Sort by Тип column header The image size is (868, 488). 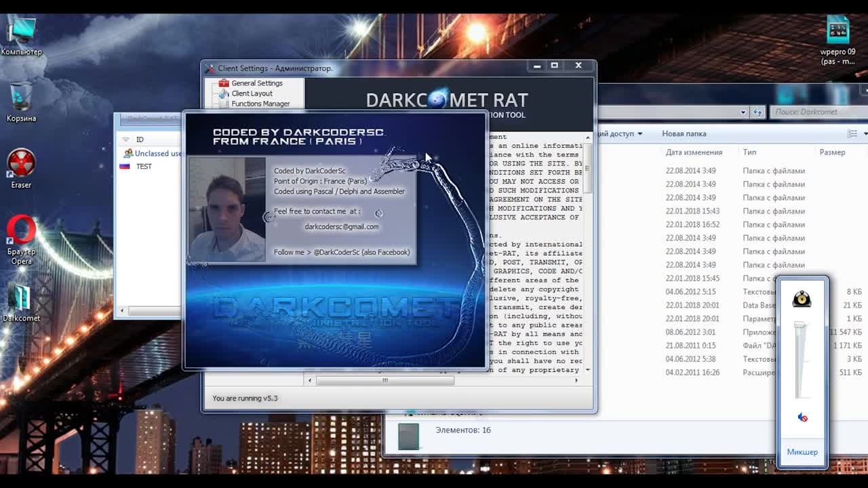click(x=749, y=152)
